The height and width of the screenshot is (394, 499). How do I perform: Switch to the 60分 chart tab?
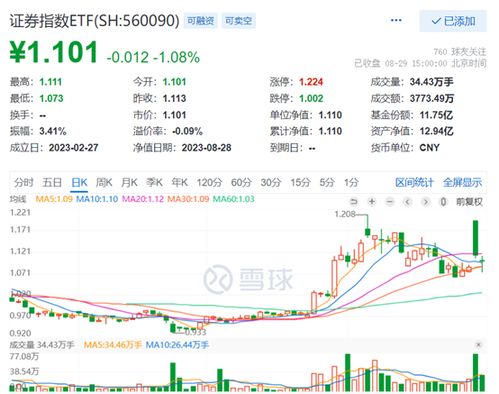(x=241, y=183)
